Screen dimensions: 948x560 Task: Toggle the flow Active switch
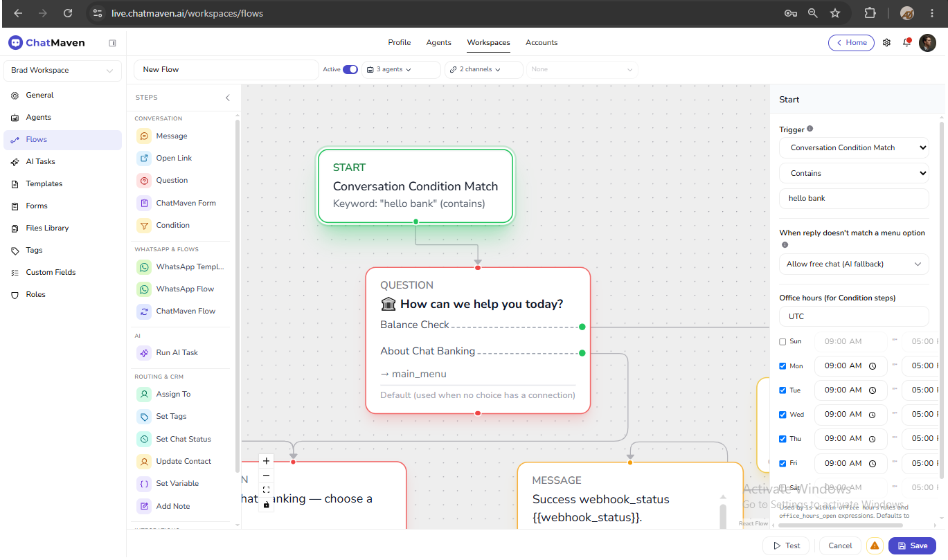[x=350, y=69]
